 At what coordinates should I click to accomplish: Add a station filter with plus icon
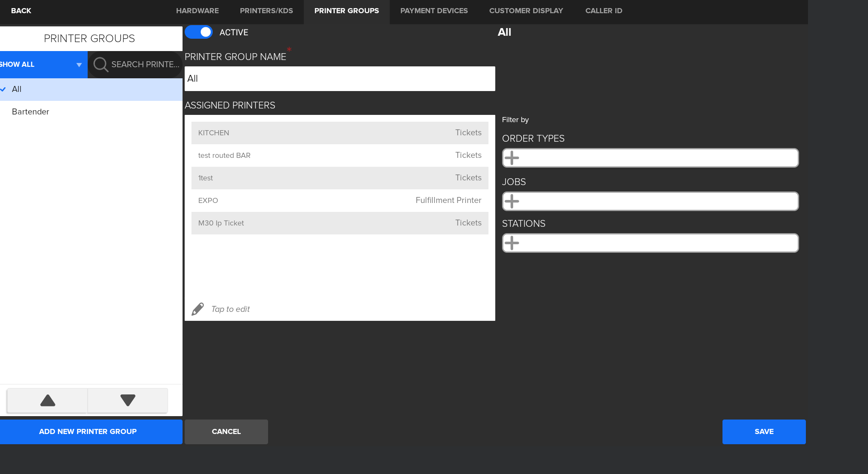pos(512,243)
